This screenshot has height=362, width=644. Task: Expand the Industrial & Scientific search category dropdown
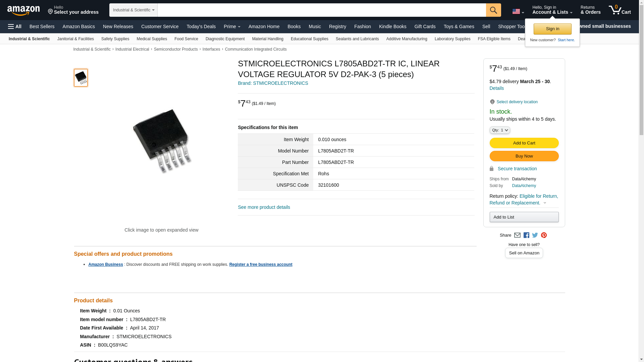133,10
